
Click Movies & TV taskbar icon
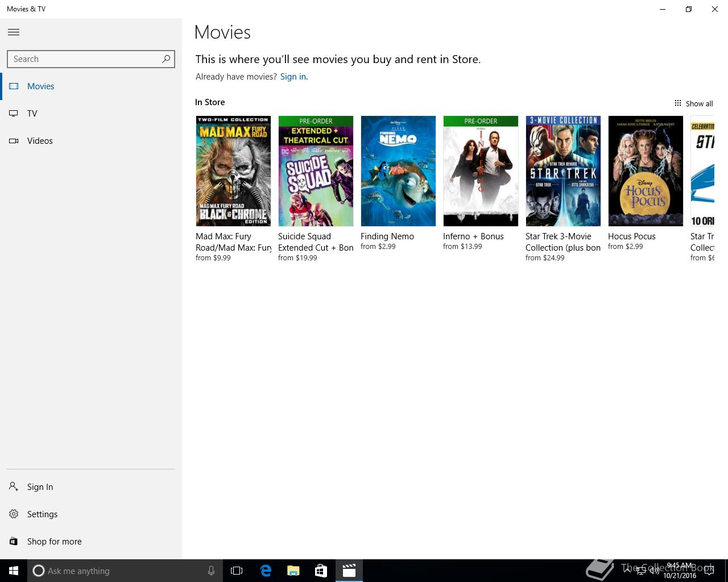click(x=349, y=571)
